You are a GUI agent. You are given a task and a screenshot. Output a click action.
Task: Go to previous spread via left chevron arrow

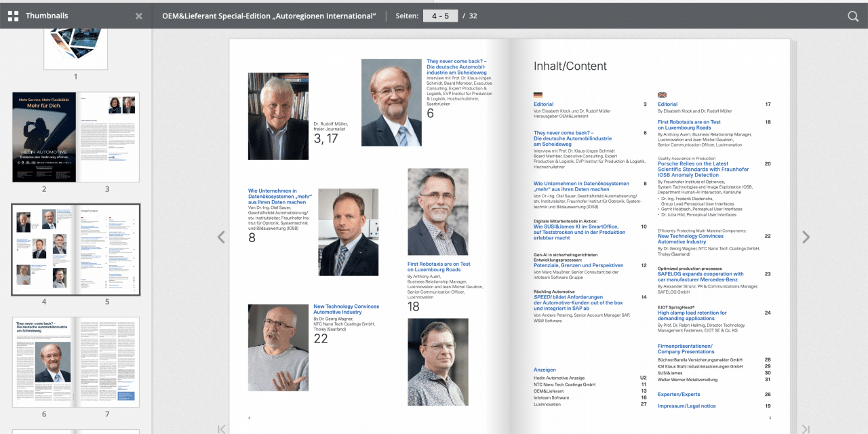(222, 237)
